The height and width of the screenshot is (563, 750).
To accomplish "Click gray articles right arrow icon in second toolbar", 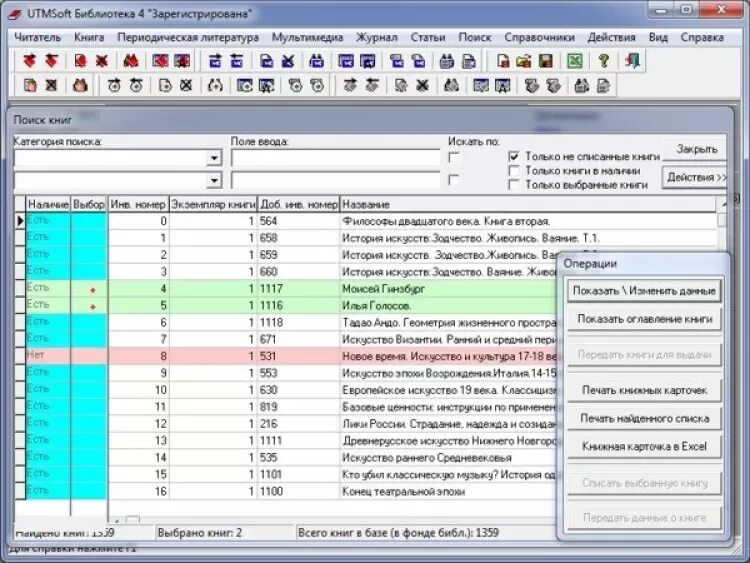I will [x=351, y=86].
